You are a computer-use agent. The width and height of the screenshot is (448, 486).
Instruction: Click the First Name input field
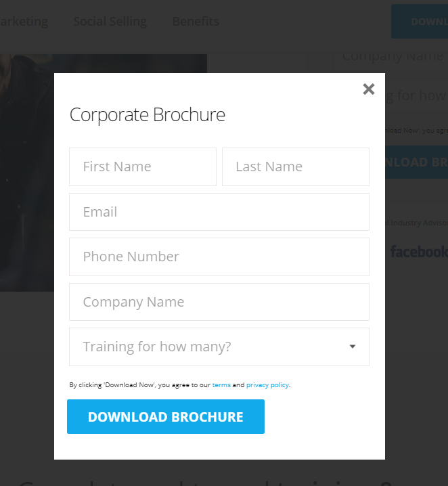coord(143,167)
